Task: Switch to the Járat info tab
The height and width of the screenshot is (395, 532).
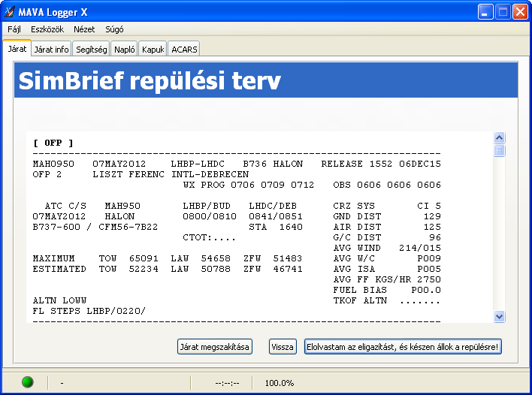Action: point(51,50)
